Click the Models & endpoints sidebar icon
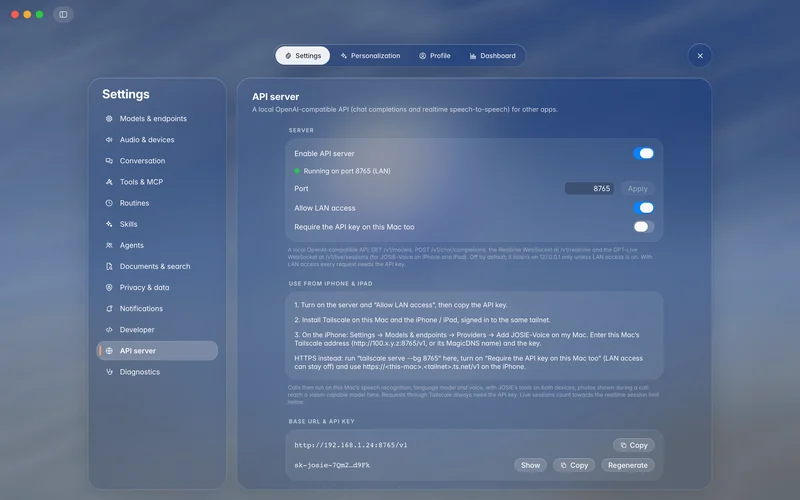Image resolution: width=800 pixels, height=500 pixels. (109, 118)
